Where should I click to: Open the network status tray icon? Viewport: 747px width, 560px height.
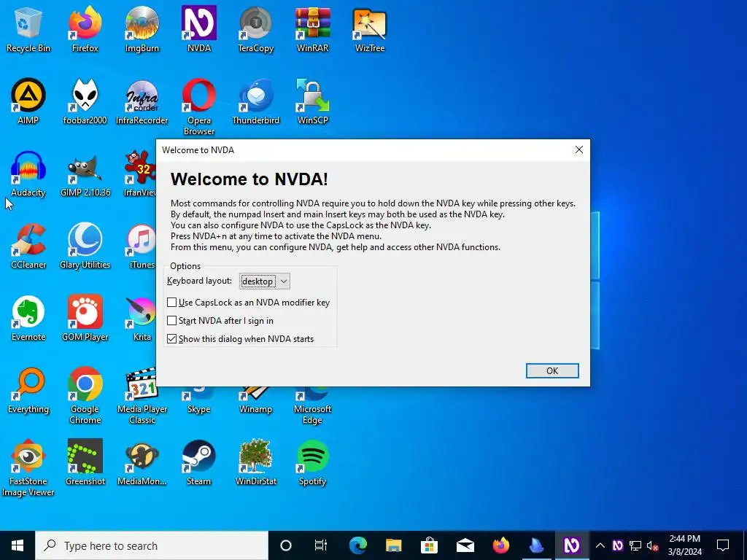coord(635,545)
